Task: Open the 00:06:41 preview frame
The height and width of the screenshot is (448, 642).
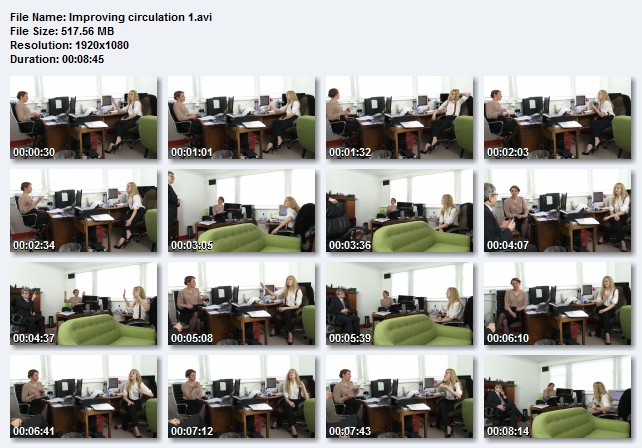Action: pos(84,396)
